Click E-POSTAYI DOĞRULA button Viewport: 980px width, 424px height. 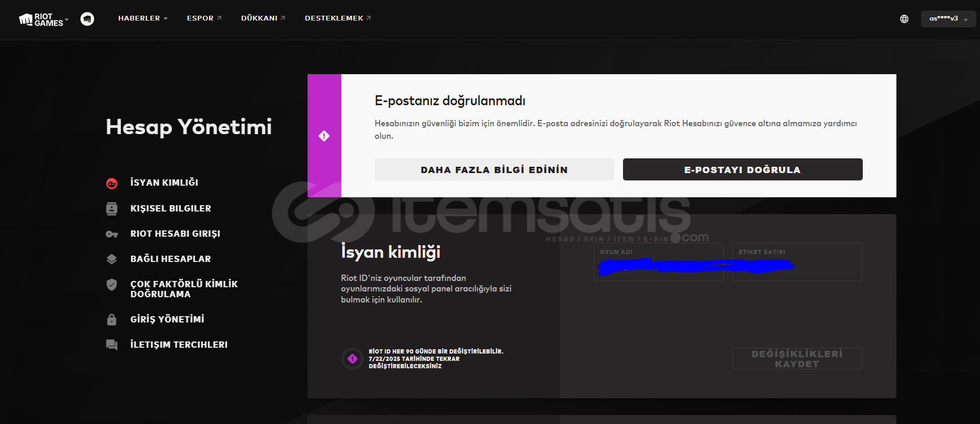(742, 169)
